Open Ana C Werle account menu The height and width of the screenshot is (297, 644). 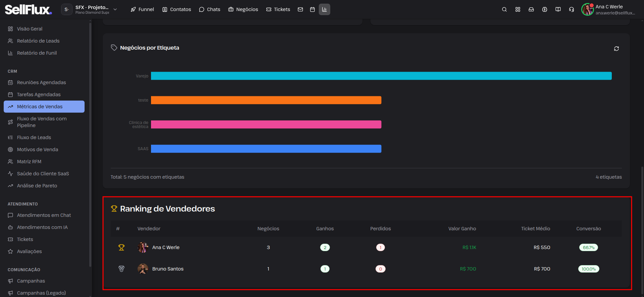pyautogui.click(x=608, y=9)
